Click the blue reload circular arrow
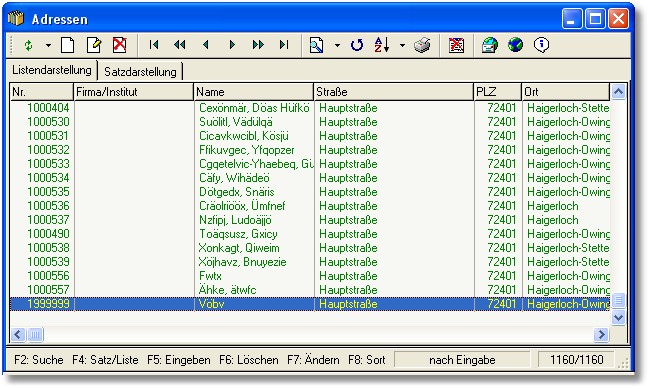The width and height of the screenshot is (649, 389). (x=357, y=45)
